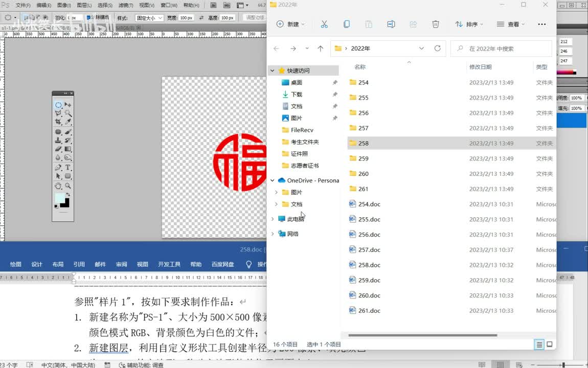Reset to default foreground/background colors
Viewport: 588px width, 368px height.
coord(56,206)
